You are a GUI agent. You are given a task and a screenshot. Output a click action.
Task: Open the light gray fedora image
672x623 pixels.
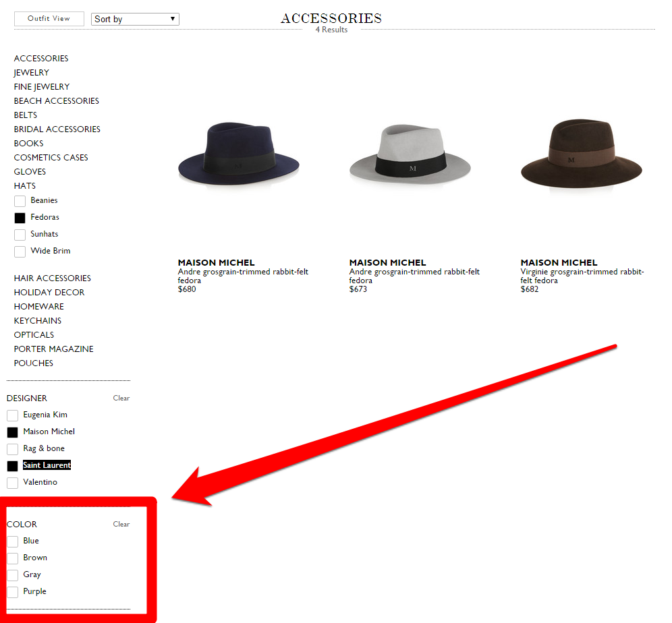click(x=410, y=155)
